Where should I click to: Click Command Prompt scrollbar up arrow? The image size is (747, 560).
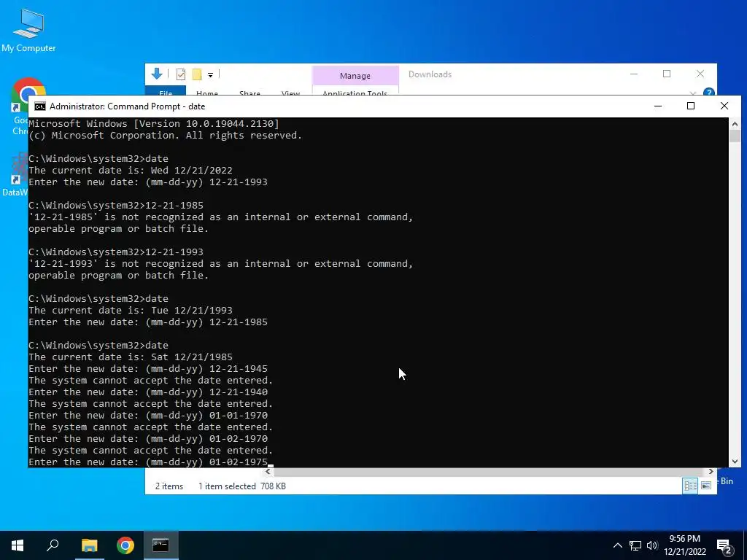(x=735, y=124)
